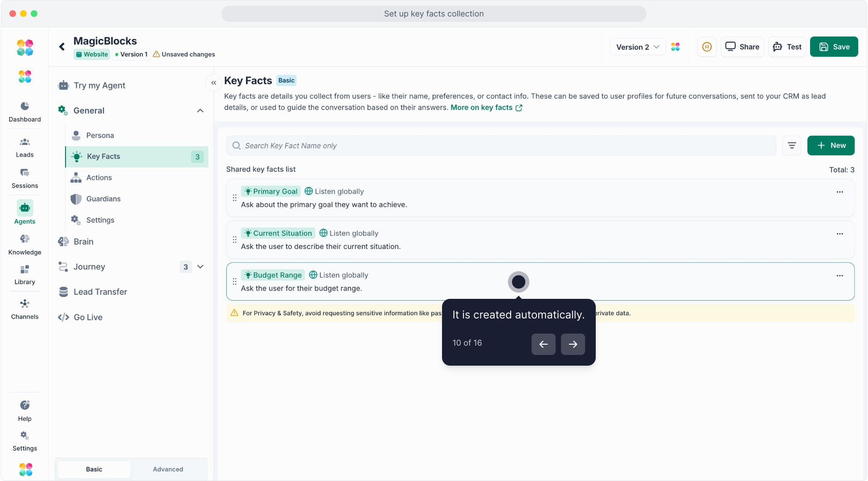
Task: Open Channels in left sidebar
Action: [25, 309]
